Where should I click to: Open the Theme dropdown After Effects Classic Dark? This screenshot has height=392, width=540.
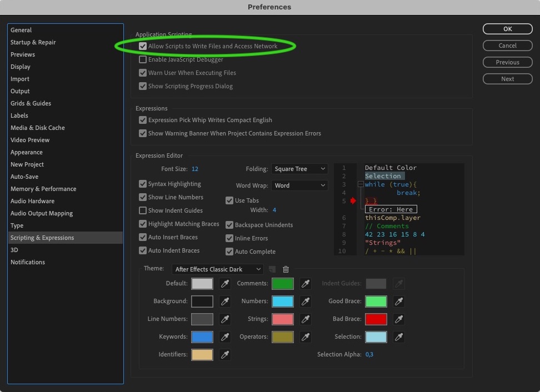coord(218,269)
